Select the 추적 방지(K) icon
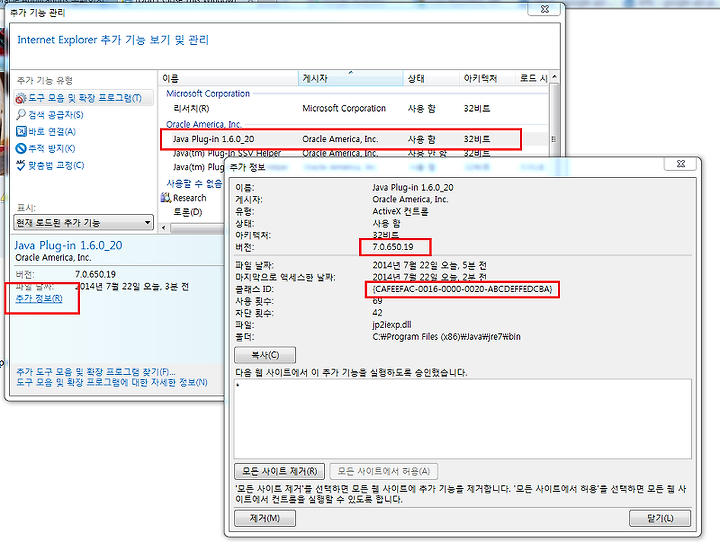The width and height of the screenshot is (720, 542). [21, 148]
